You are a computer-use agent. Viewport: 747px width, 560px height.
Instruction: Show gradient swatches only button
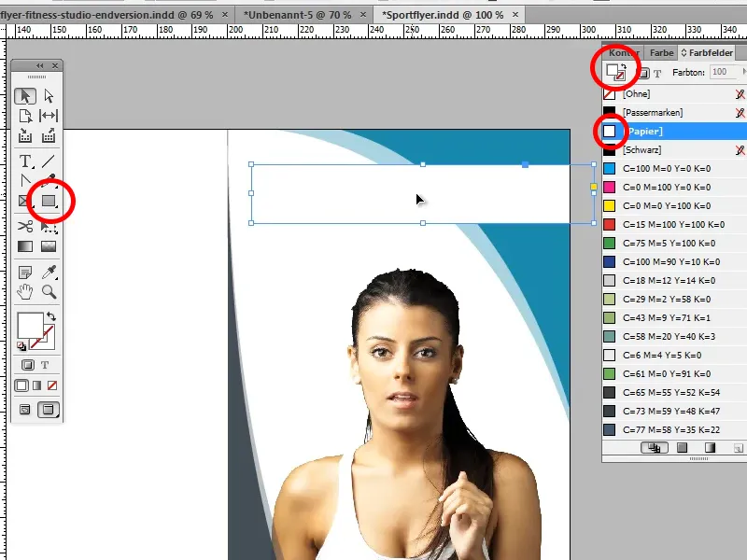coord(710,448)
